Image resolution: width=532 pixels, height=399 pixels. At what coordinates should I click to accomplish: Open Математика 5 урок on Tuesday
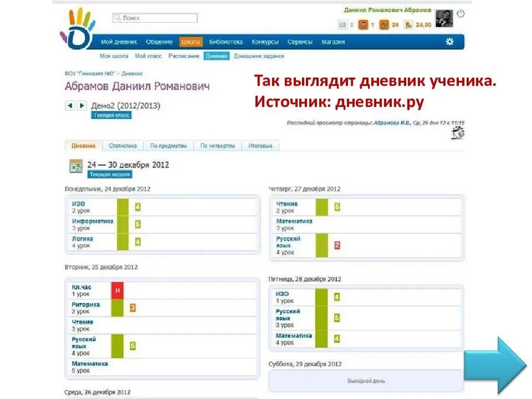coord(90,364)
